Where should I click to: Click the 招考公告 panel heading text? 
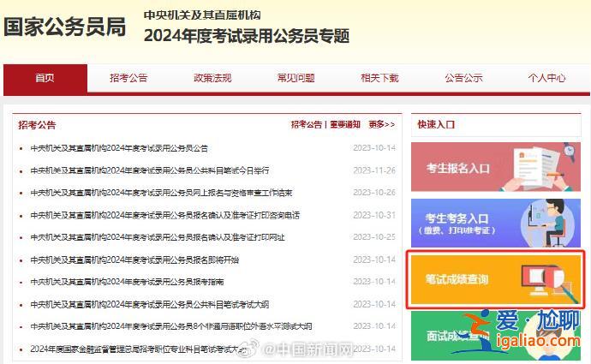click(37, 125)
